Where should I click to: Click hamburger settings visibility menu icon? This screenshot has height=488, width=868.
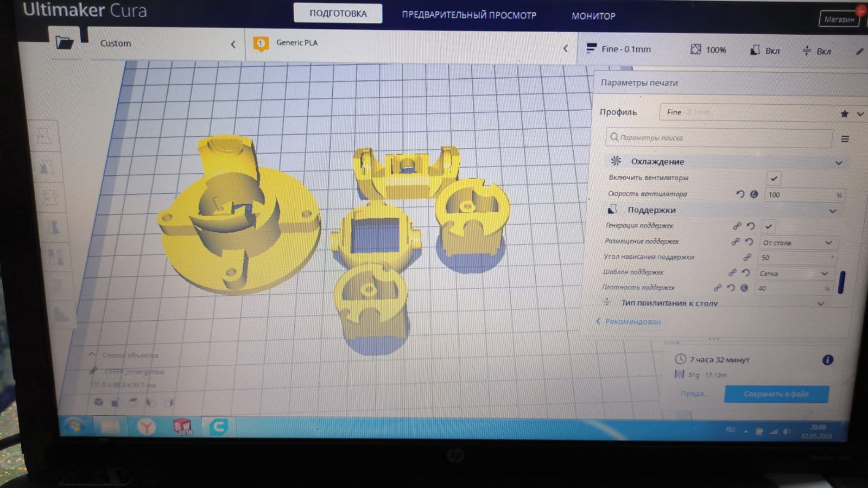tap(845, 139)
